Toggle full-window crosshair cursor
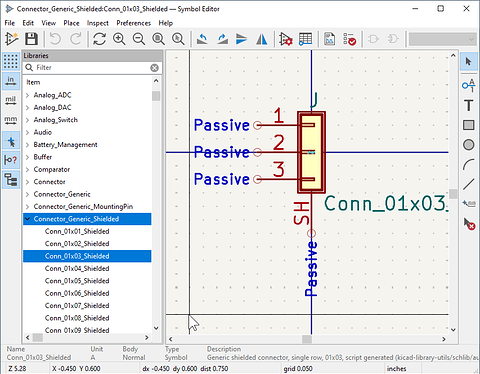 [x=11, y=141]
